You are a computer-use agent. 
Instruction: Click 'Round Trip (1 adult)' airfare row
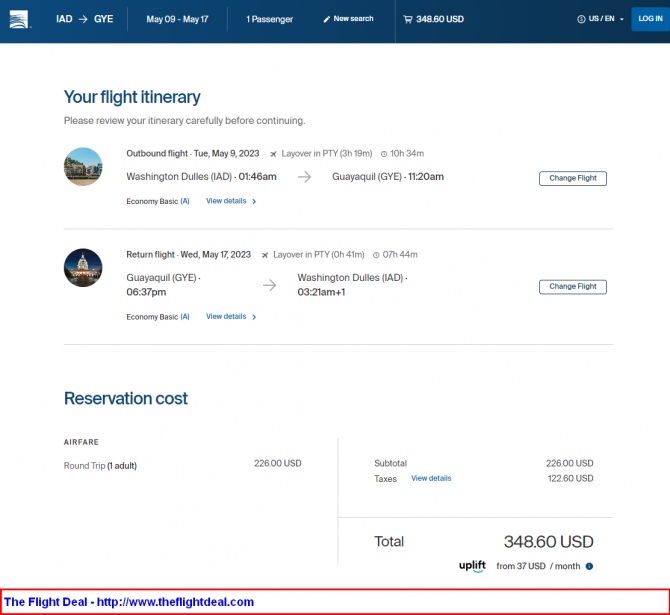(x=182, y=465)
